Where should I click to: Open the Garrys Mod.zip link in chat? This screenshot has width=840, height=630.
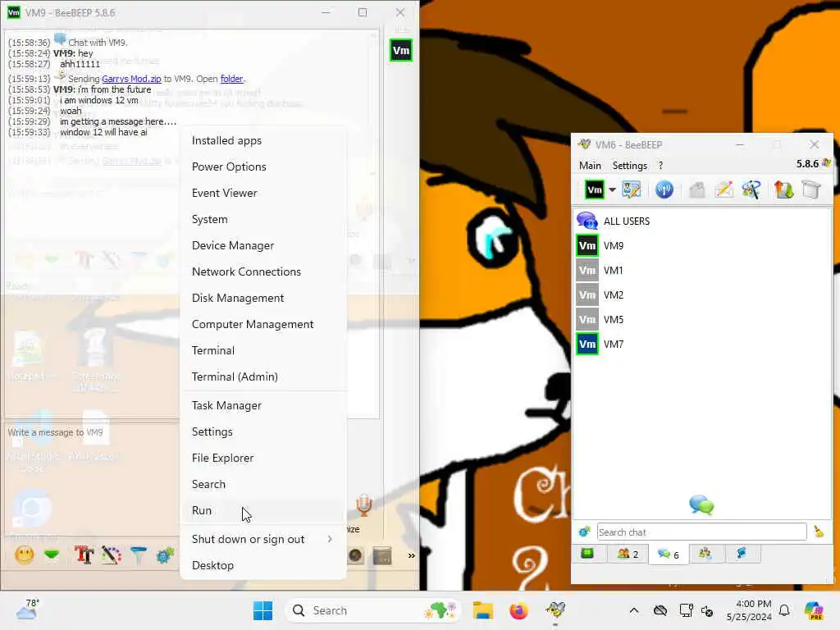(131, 79)
